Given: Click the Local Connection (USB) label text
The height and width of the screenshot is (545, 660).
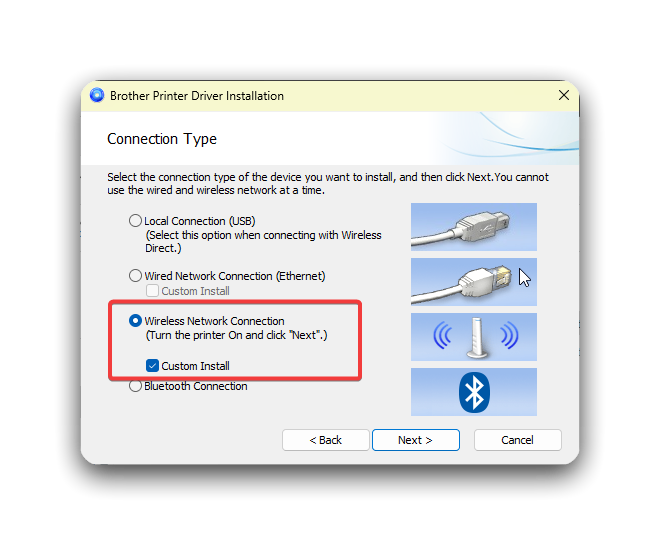Looking at the screenshot, I should pyautogui.click(x=200, y=221).
